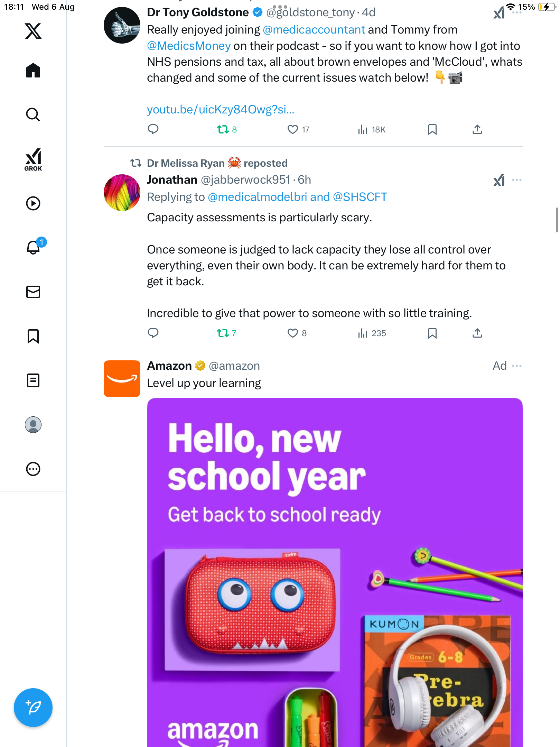Click the timeline scrollbar handle
This screenshot has height=747, width=560.
pos(556,220)
